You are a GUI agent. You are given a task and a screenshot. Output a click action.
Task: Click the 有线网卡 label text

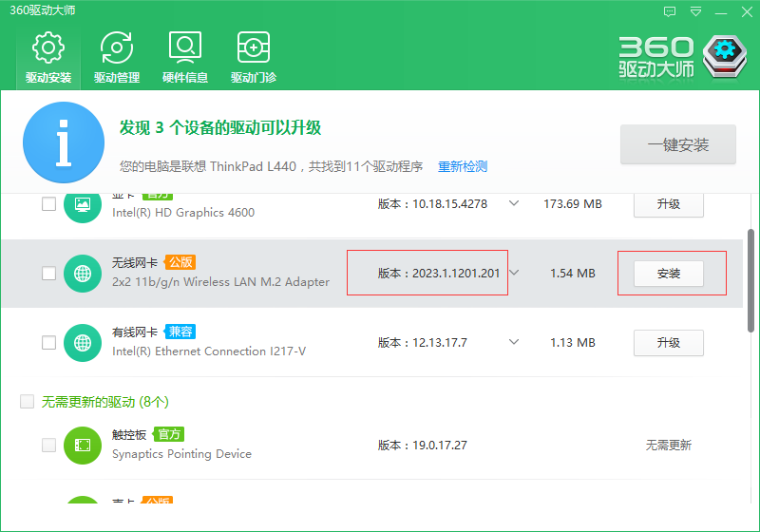click(x=135, y=332)
